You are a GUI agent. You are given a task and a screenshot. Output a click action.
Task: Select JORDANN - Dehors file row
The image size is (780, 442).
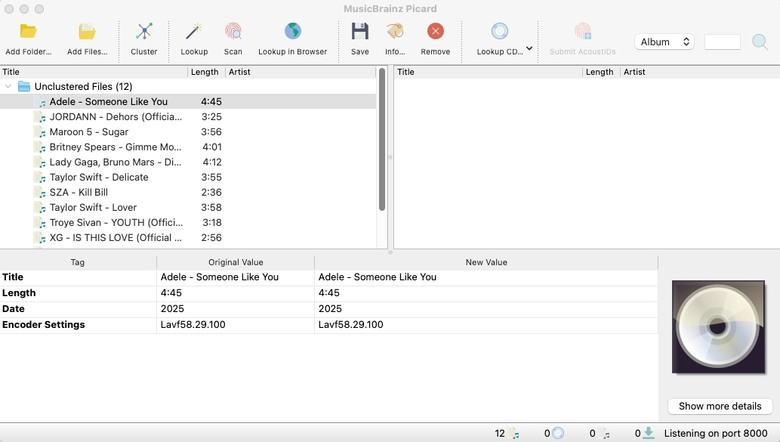tap(188, 117)
